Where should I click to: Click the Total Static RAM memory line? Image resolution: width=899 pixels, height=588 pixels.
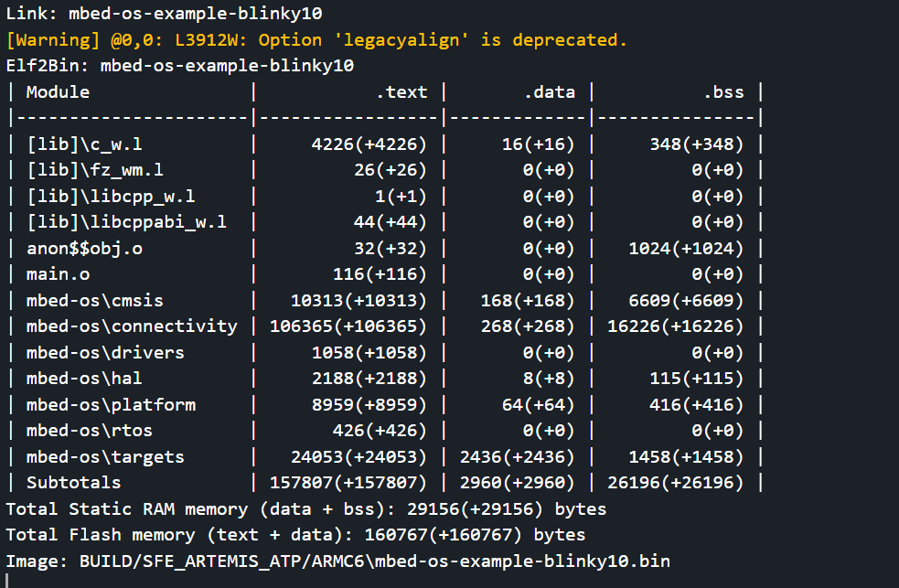click(305, 508)
